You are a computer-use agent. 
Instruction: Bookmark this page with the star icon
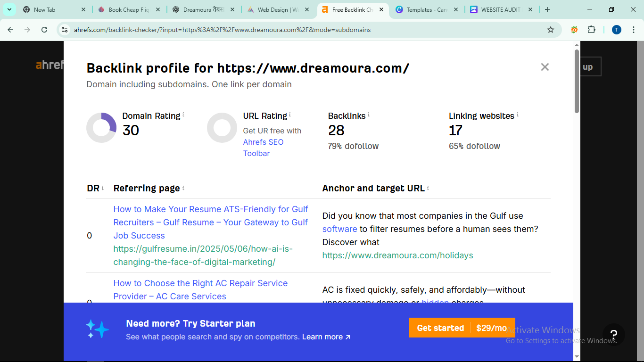(550, 30)
